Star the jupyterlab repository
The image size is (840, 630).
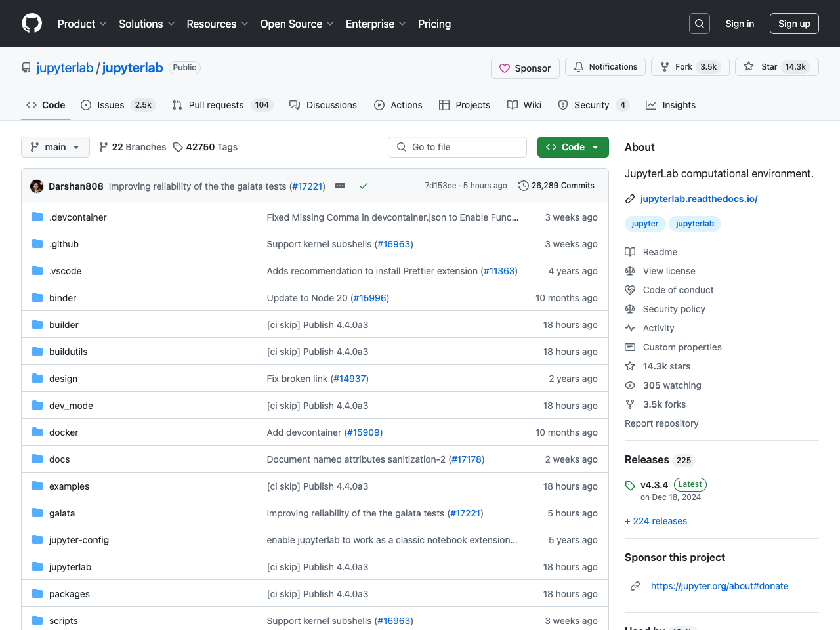click(776, 67)
